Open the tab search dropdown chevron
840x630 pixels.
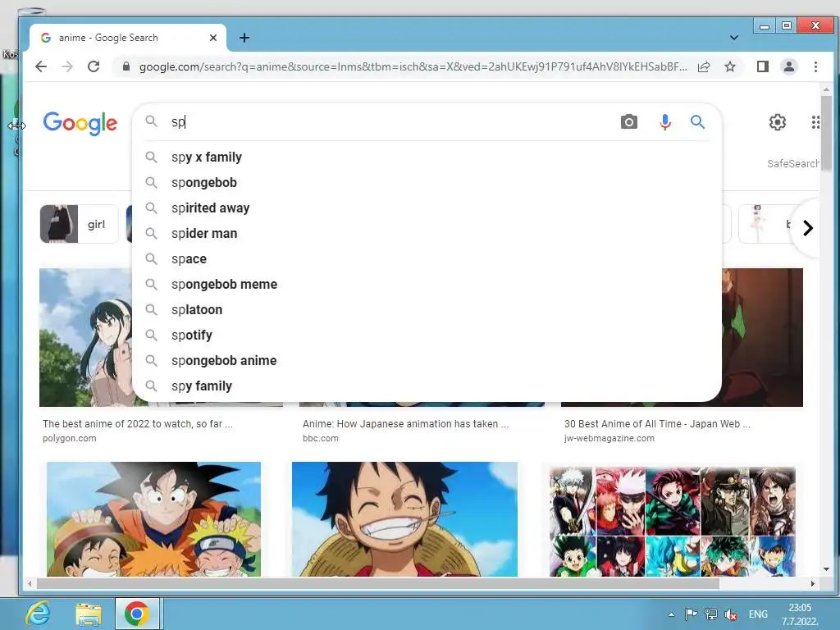click(734, 38)
